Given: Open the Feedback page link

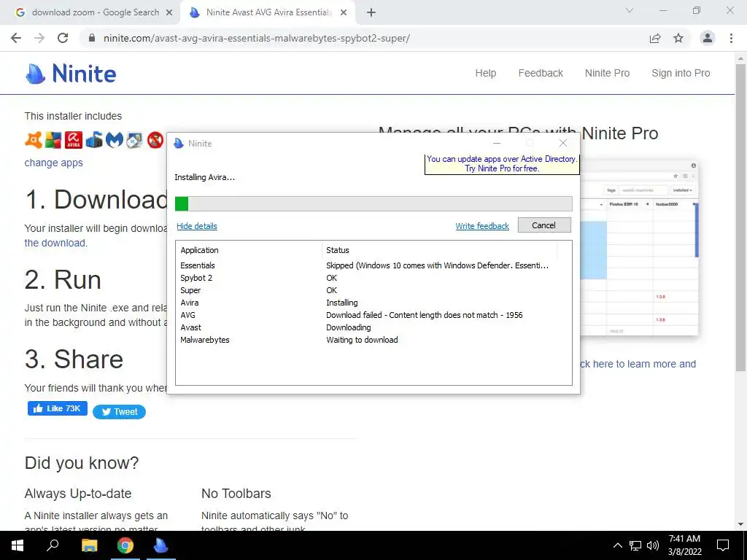Looking at the screenshot, I should point(541,74).
